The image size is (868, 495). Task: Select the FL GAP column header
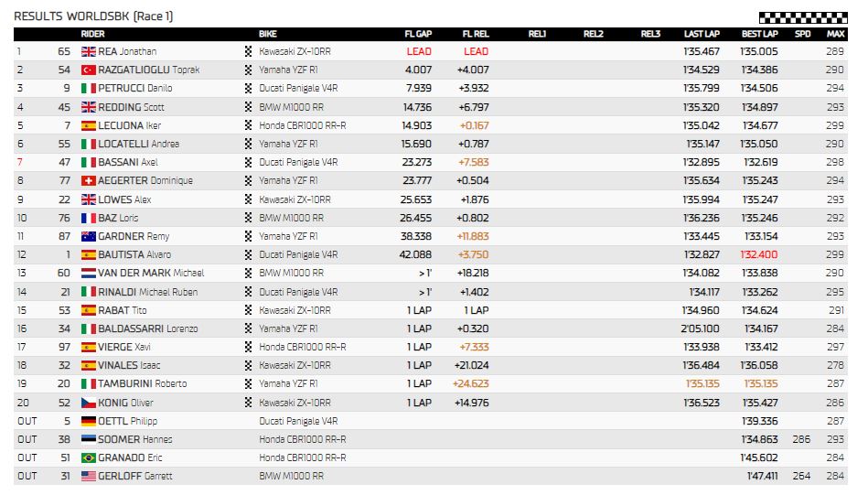418,34
